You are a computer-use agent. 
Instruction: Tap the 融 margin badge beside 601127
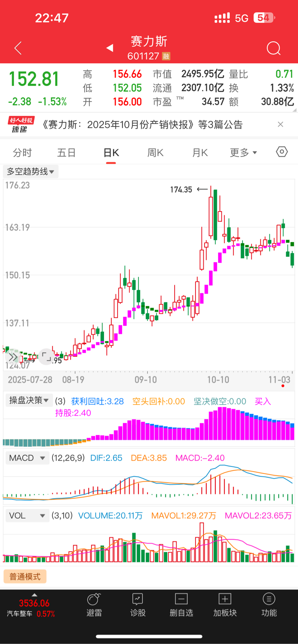(166, 57)
